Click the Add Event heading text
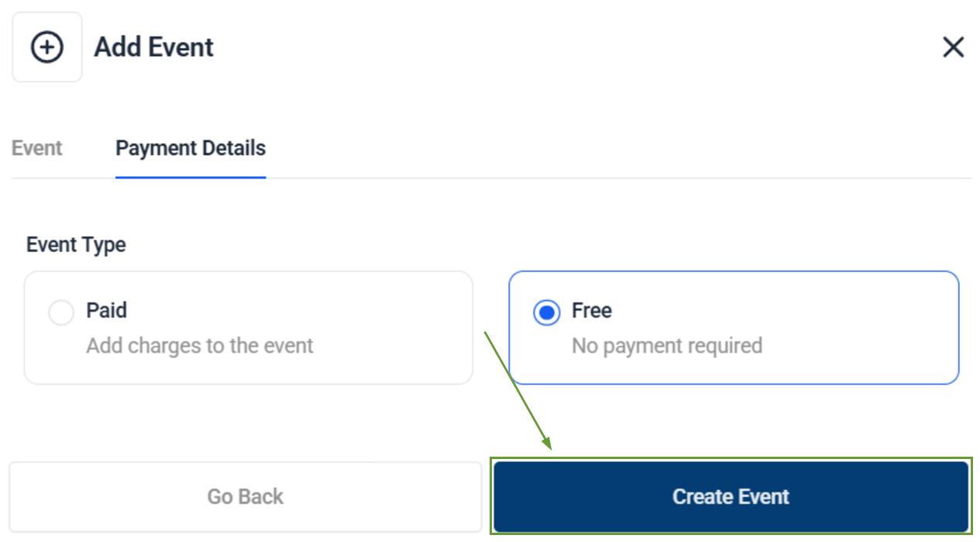Viewport: 980px width, 542px height. (153, 47)
